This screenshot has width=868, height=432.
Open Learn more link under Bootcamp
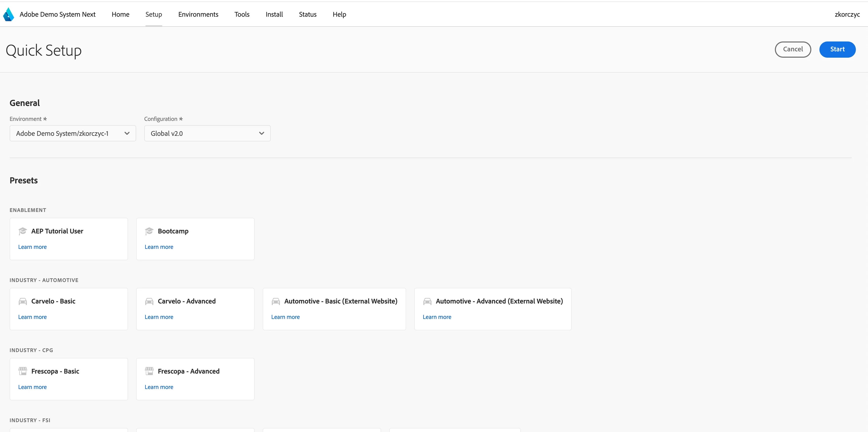click(x=159, y=247)
